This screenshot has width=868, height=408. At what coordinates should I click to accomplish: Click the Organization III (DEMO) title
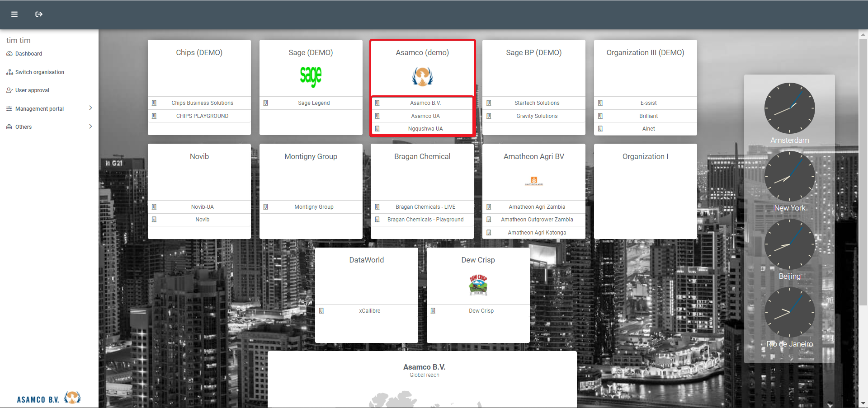pos(645,52)
